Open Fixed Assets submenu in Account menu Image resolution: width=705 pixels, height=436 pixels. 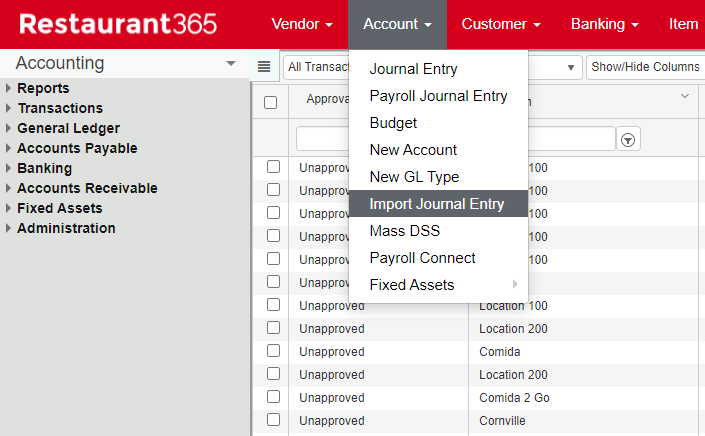coord(438,285)
